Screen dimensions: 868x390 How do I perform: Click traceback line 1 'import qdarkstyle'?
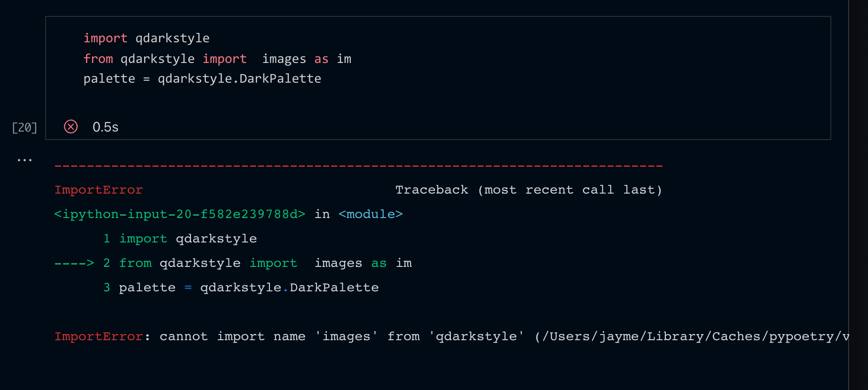point(180,239)
